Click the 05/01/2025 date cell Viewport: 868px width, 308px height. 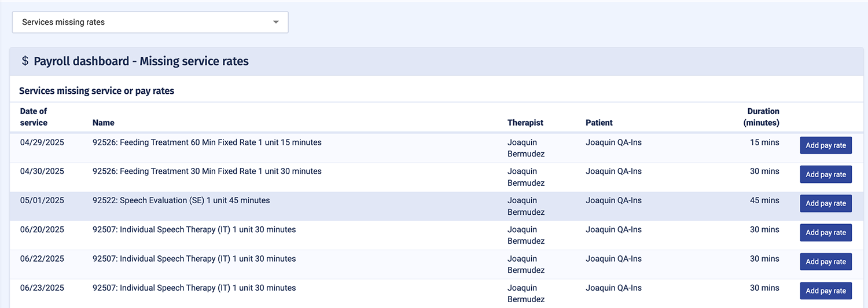click(42, 200)
